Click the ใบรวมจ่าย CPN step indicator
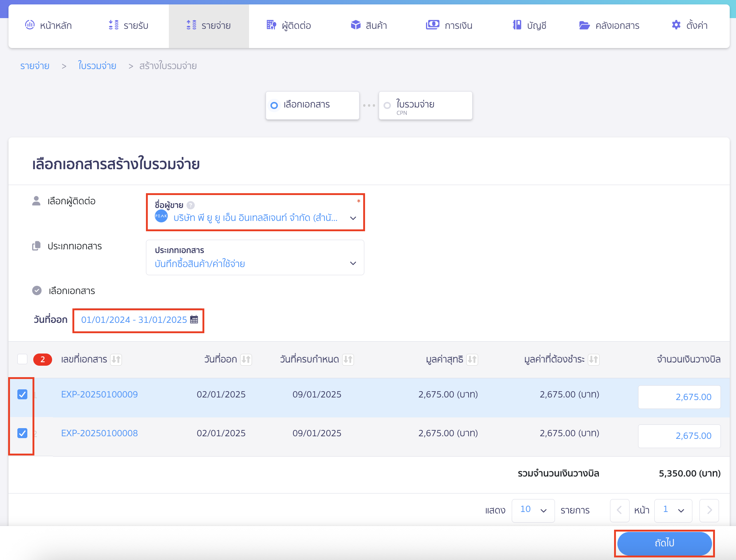The width and height of the screenshot is (736, 560). coord(425,106)
